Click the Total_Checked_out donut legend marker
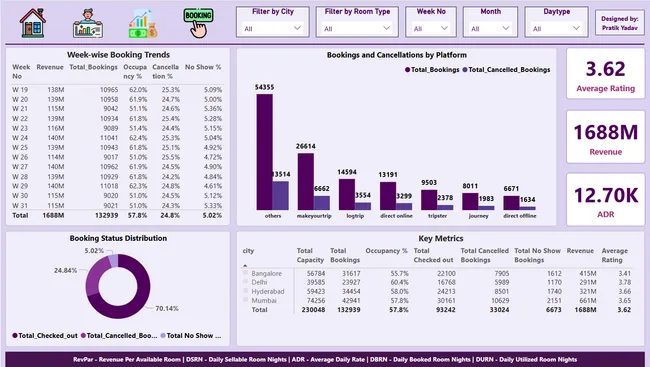Image resolution: width=650 pixels, height=367 pixels. 15,335
